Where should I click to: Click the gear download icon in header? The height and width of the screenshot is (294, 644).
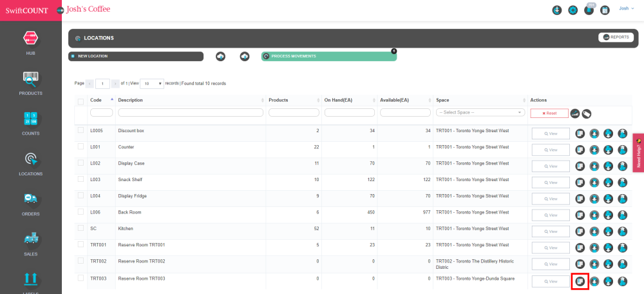[556, 10]
